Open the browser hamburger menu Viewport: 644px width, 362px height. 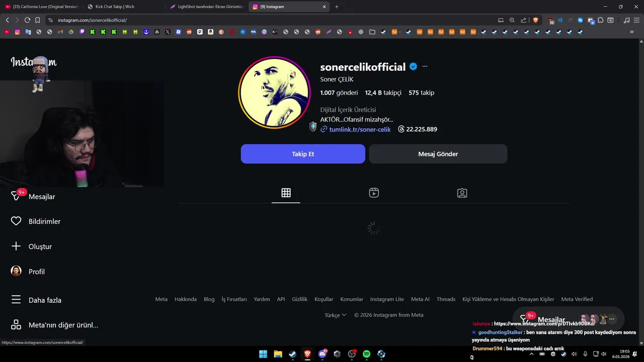tap(635, 20)
